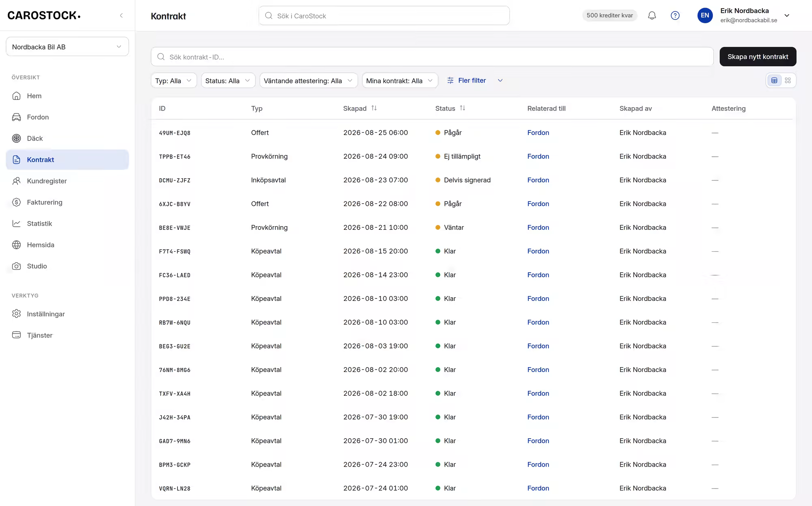Click contract ID GAD7-9MN6

coord(175,441)
